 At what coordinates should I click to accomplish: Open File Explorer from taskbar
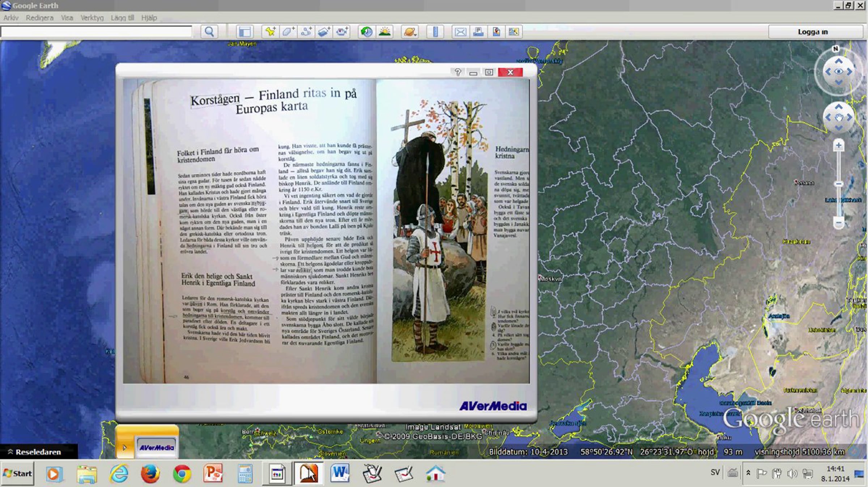click(x=87, y=474)
